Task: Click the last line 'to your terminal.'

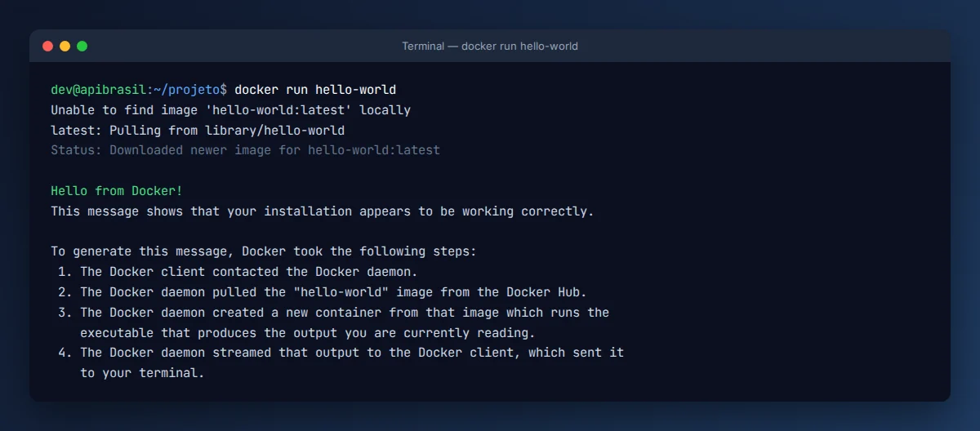Action: click(x=142, y=374)
